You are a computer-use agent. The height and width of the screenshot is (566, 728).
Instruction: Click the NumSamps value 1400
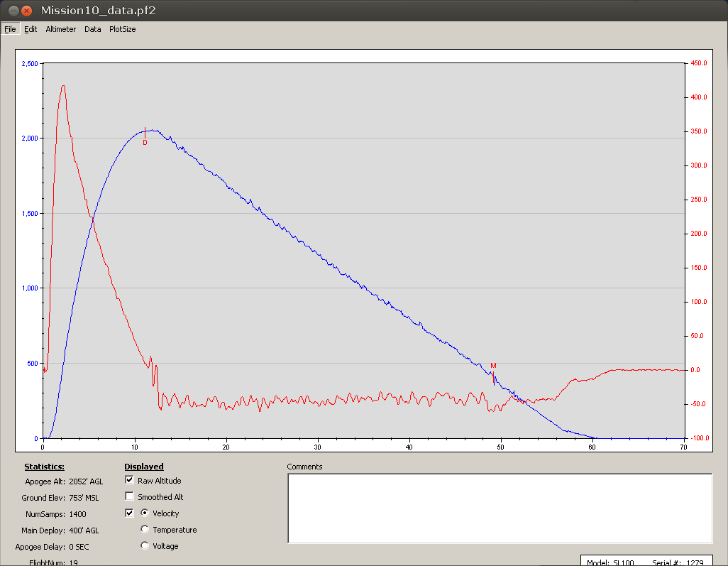click(77, 514)
